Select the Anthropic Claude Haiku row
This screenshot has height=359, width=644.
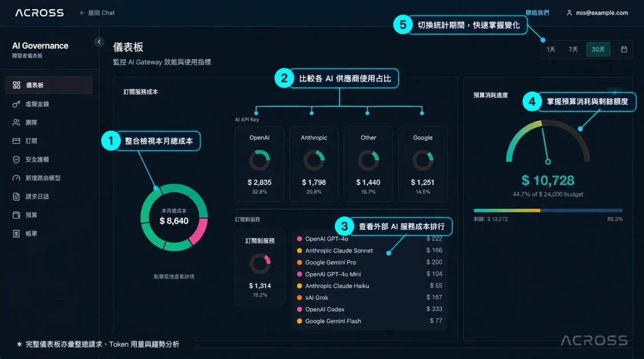(x=370, y=286)
